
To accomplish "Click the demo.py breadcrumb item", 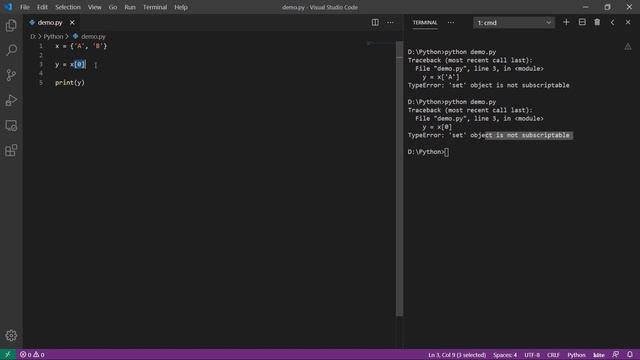I will 89,36.
